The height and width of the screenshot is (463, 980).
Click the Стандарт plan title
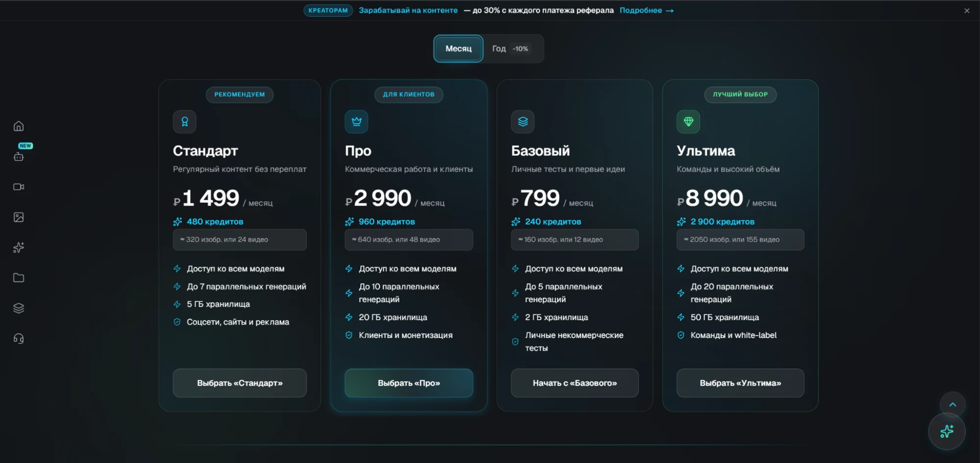[x=205, y=151]
